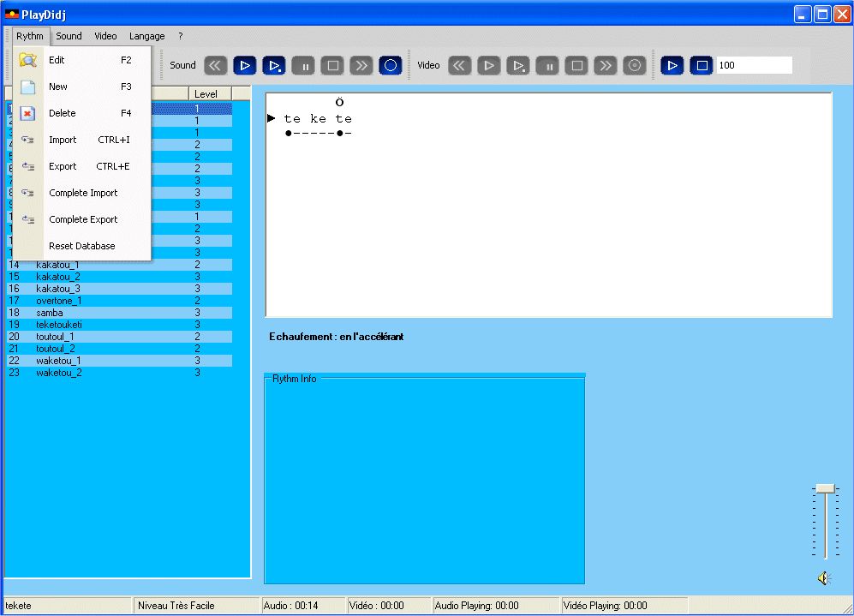The width and height of the screenshot is (854, 616).
Task: Select the samba rhythm row
Action: tap(119, 313)
